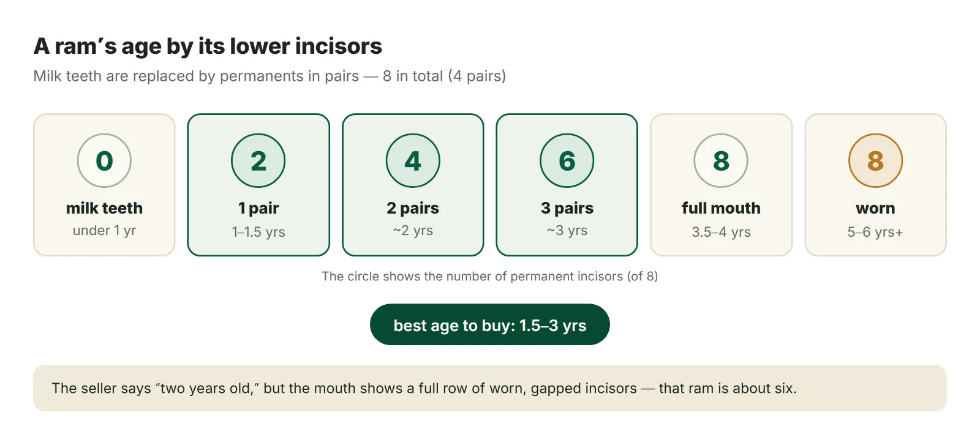This screenshot has height=437, width=980.
Task: Click the subtitle about milk teeth replaced in pairs
Action: [269, 76]
